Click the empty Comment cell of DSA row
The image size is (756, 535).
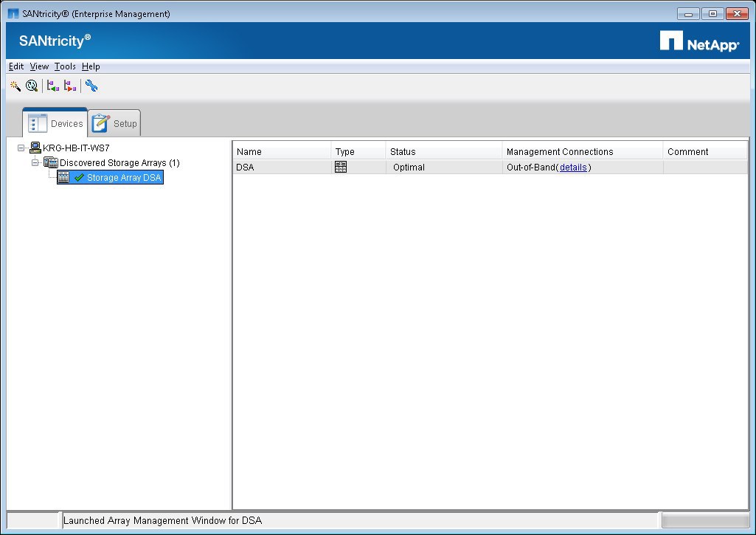pyautogui.click(x=705, y=168)
